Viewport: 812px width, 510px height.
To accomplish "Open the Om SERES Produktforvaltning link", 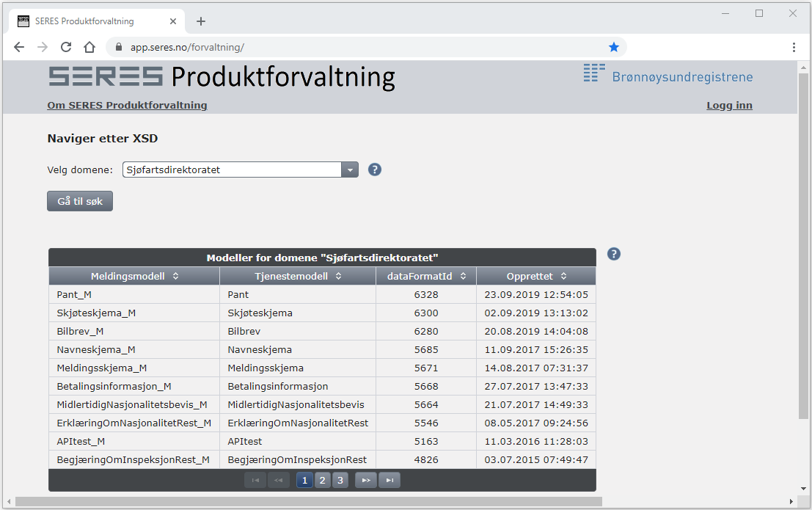I will point(127,105).
